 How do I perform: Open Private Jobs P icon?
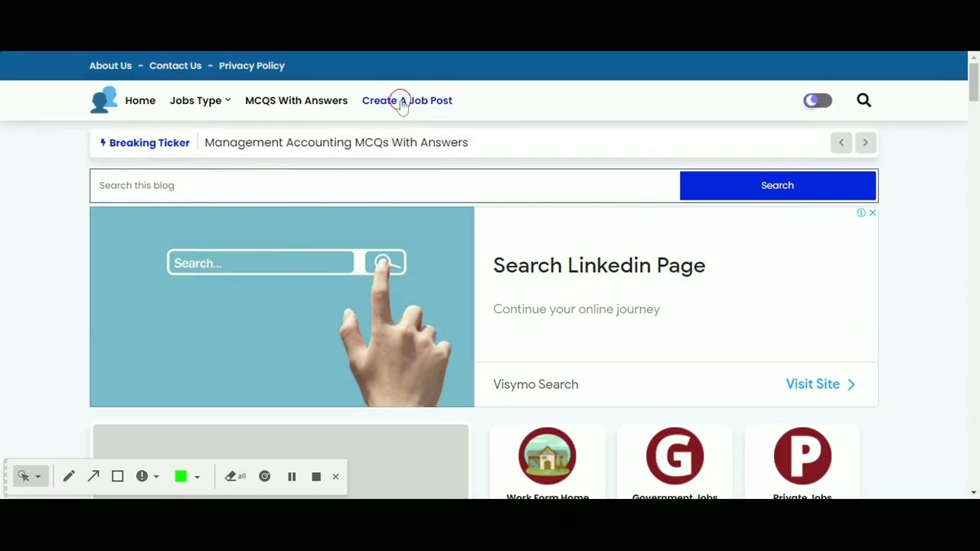click(x=802, y=456)
